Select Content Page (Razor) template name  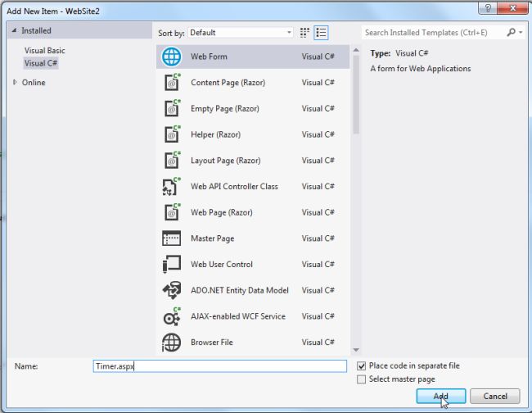coord(228,83)
